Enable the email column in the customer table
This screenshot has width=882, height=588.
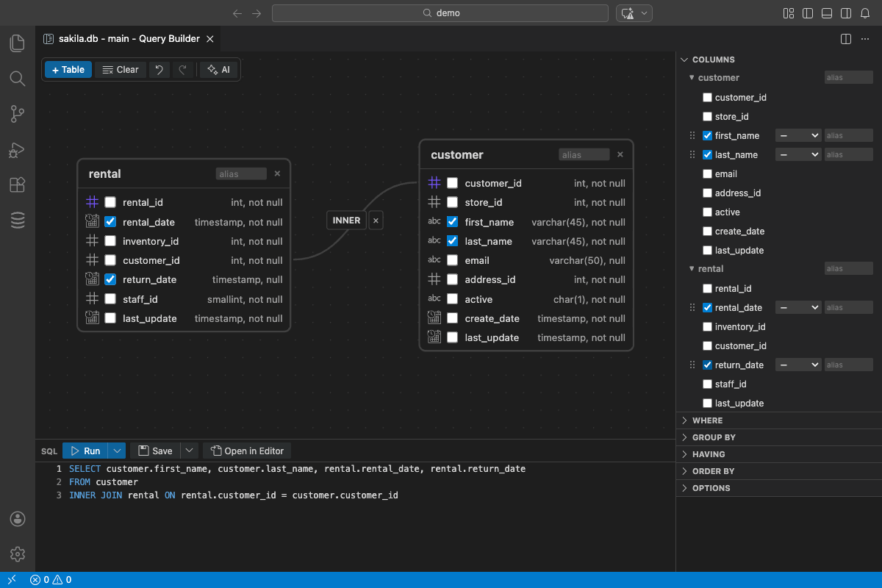click(452, 260)
